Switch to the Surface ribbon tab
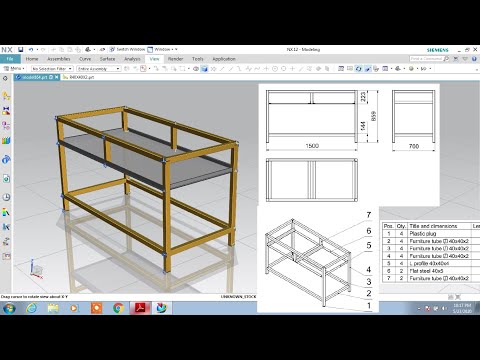The width and height of the screenshot is (480, 360). coord(107,59)
